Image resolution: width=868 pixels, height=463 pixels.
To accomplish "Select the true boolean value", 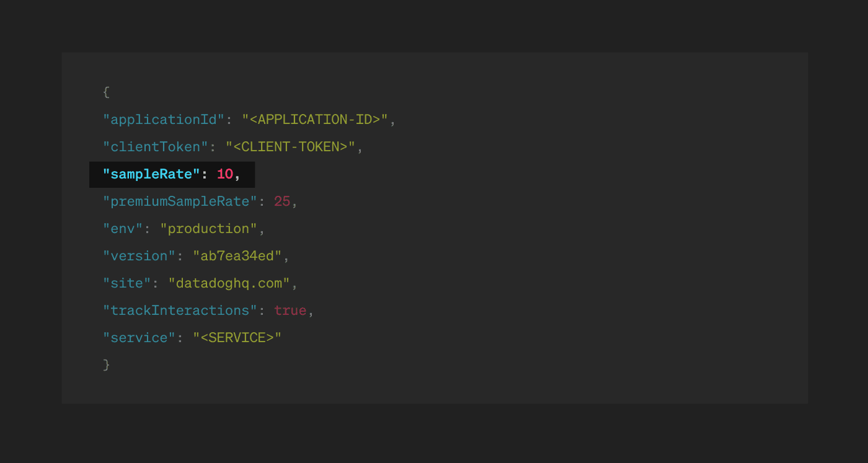I will click(x=290, y=310).
